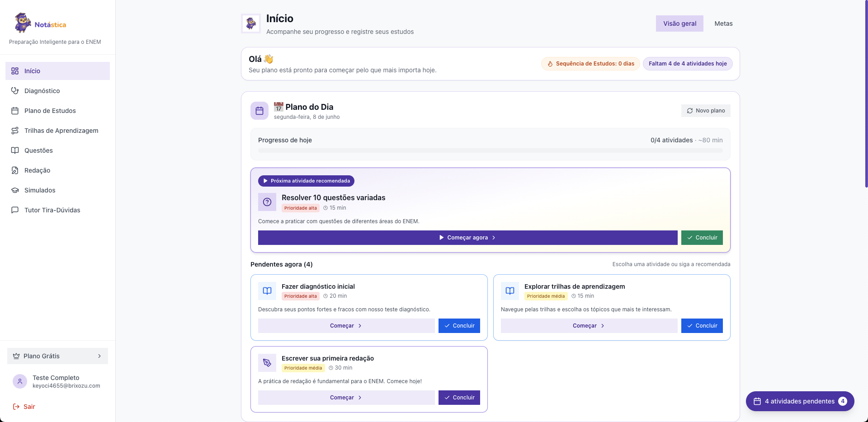Screen dimensions: 868x422
Task: Open the Simulados section
Action: (x=57, y=190)
